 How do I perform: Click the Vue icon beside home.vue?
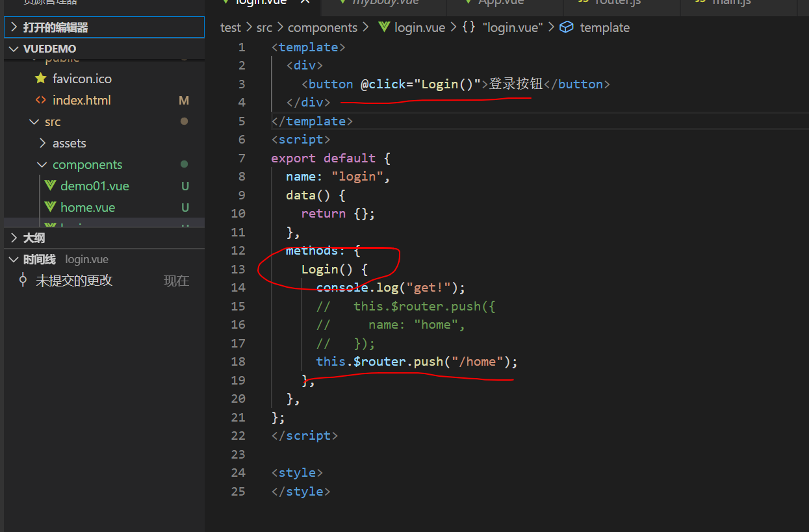coord(49,207)
